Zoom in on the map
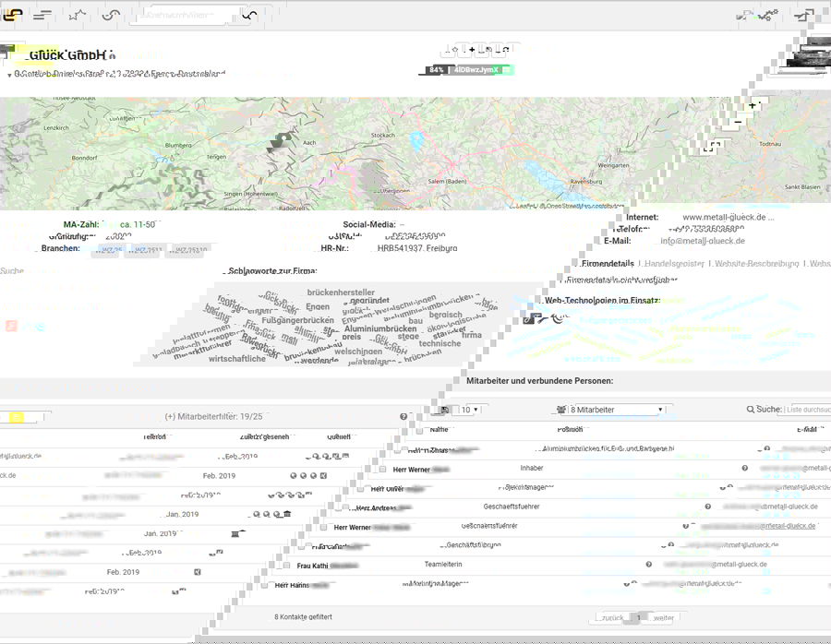The image size is (831, 644). [752, 106]
